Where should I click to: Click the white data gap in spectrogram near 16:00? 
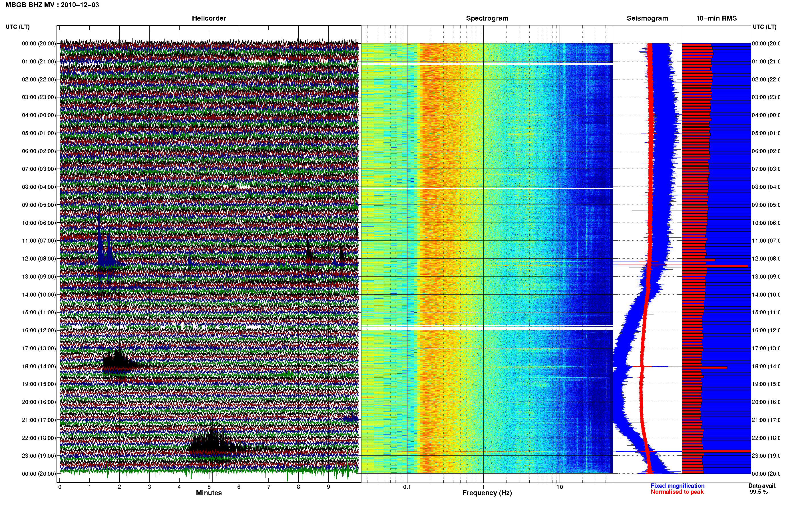pos(487,328)
